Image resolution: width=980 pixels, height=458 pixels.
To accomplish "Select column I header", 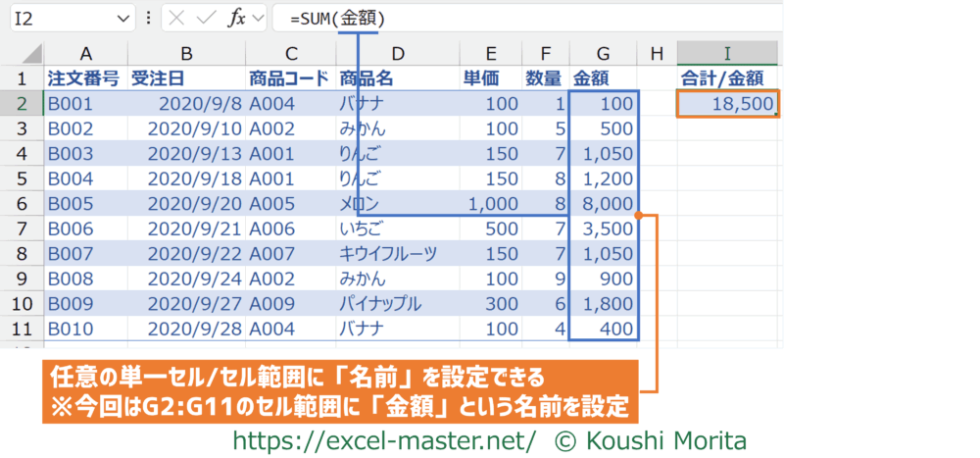I will pos(726,52).
